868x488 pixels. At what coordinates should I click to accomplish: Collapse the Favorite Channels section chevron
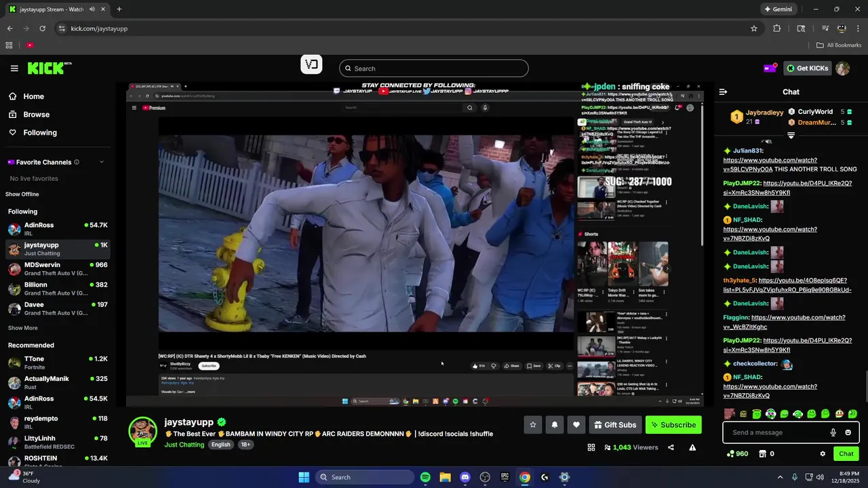pyautogui.click(x=102, y=162)
